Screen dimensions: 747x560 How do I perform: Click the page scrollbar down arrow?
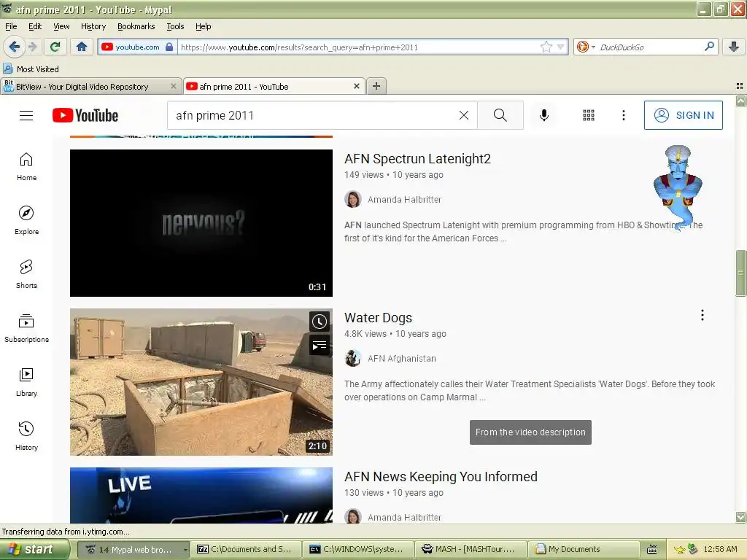(740, 517)
